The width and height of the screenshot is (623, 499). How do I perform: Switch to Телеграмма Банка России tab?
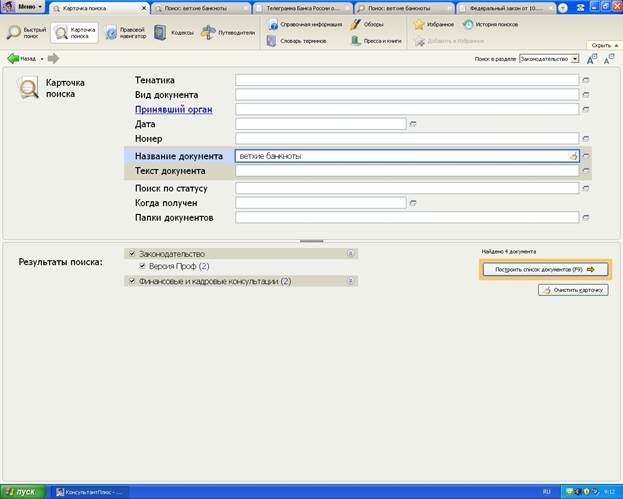pyautogui.click(x=302, y=8)
